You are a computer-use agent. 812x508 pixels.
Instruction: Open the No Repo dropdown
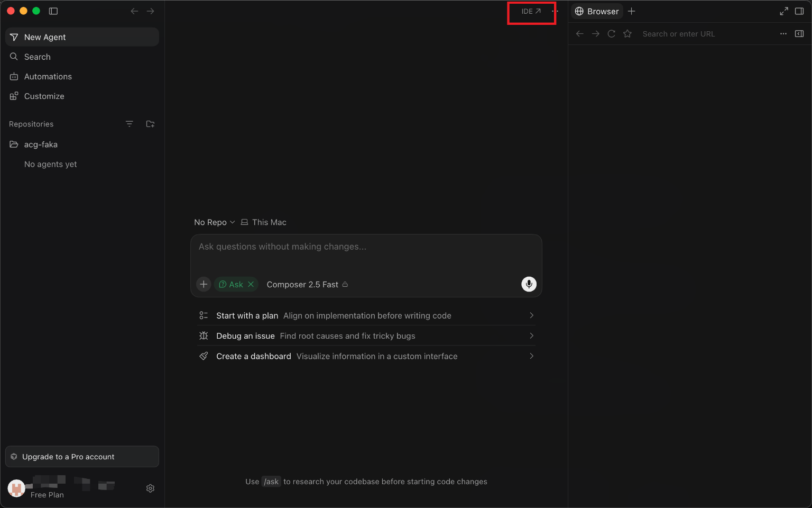pyautogui.click(x=215, y=222)
